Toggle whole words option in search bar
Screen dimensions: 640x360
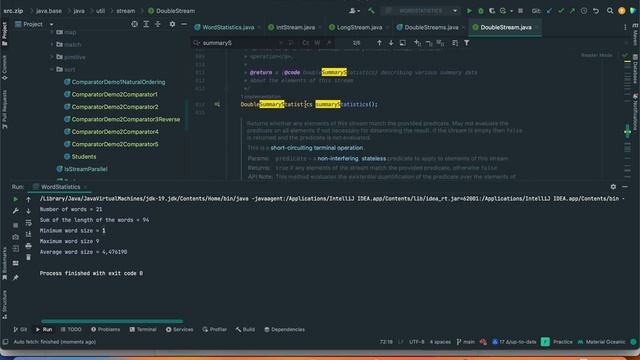317,43
